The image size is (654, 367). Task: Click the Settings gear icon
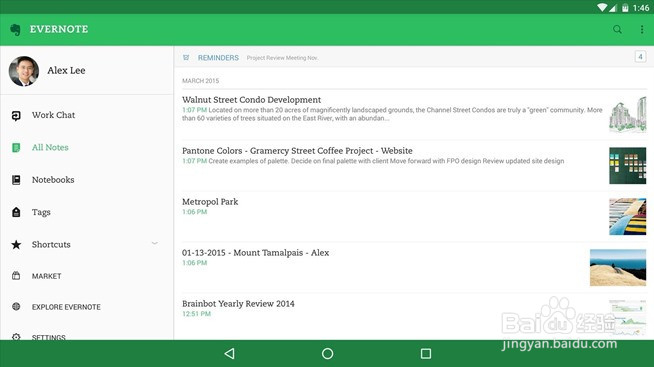[16, 336]
